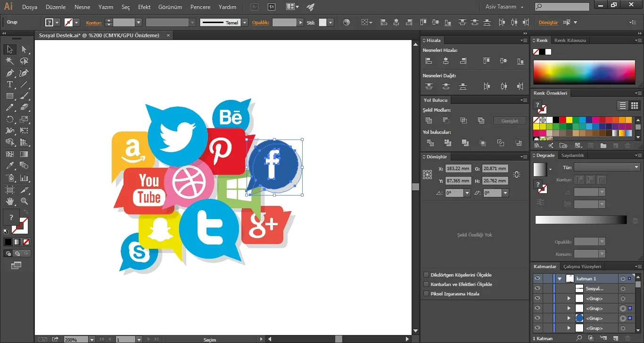Click the search field in top bar
This screenshot has width=644, height=343.
coord(562,7)
